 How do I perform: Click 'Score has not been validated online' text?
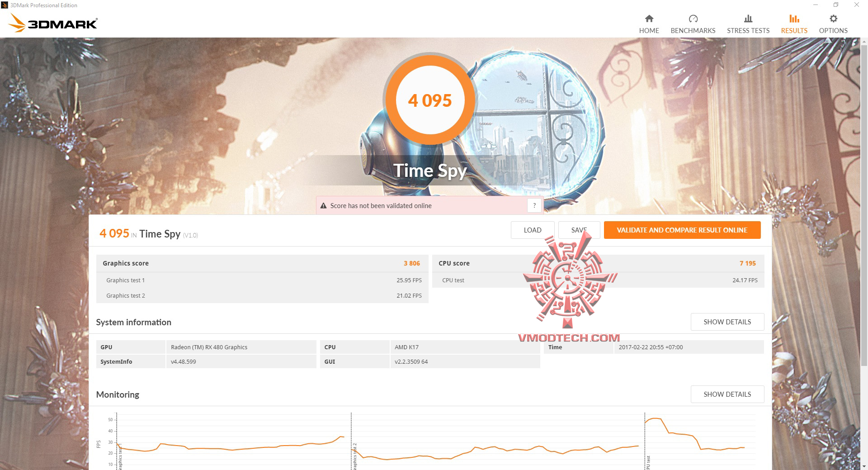click(381, 206)
